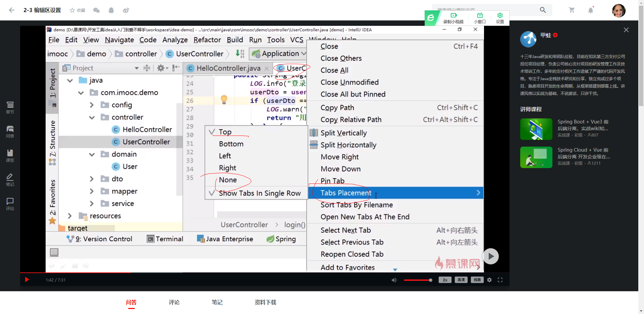Change 高清 video quality
This screenshot has height=314, width=644.
(461, 280)
